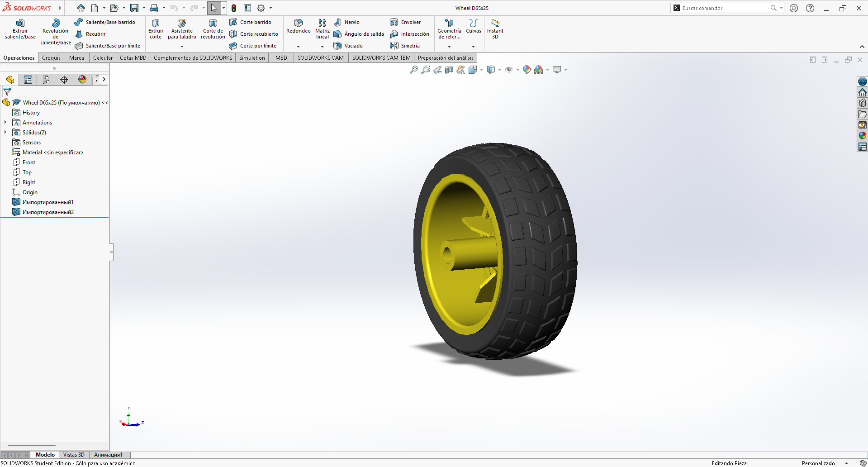This screenshot has width=868, height=467.
Task: Click the Matriz lineal tool
Action: tap(323, 29)
